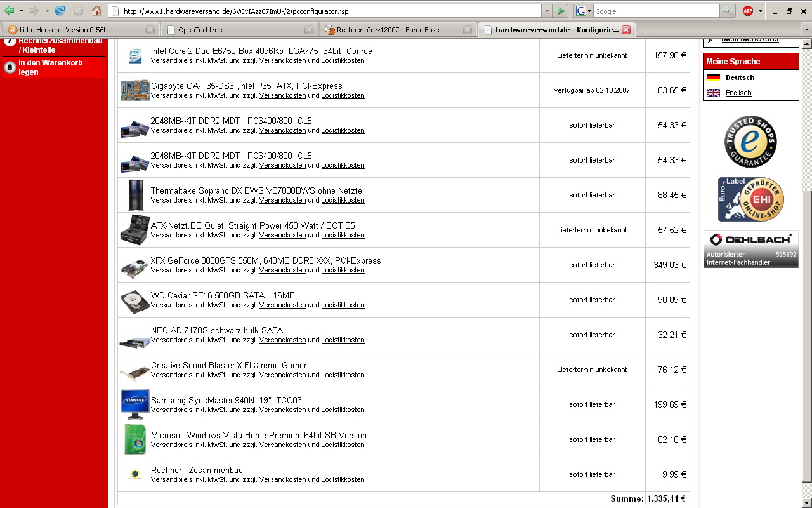Click the Thermaltake Soprano case thumbnail
The image size is (812, 508).
(136, 195)
